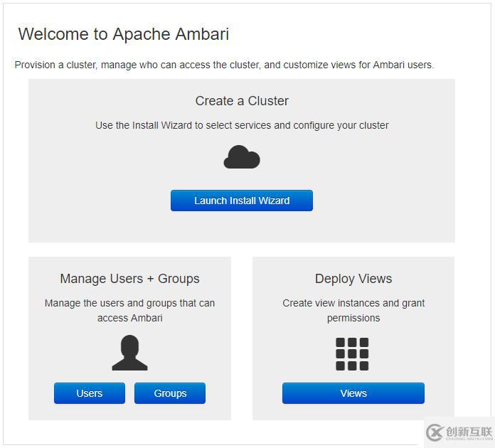Select the 'Welcome to Apache Ambari' heading
Screen dimensions: 495x448
pyautogui.click(x=124, y=34)
